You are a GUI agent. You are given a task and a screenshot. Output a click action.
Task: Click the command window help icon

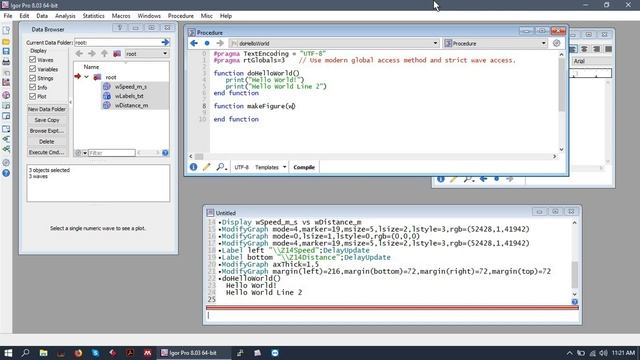pyautogui.click(x=575, y=302)
